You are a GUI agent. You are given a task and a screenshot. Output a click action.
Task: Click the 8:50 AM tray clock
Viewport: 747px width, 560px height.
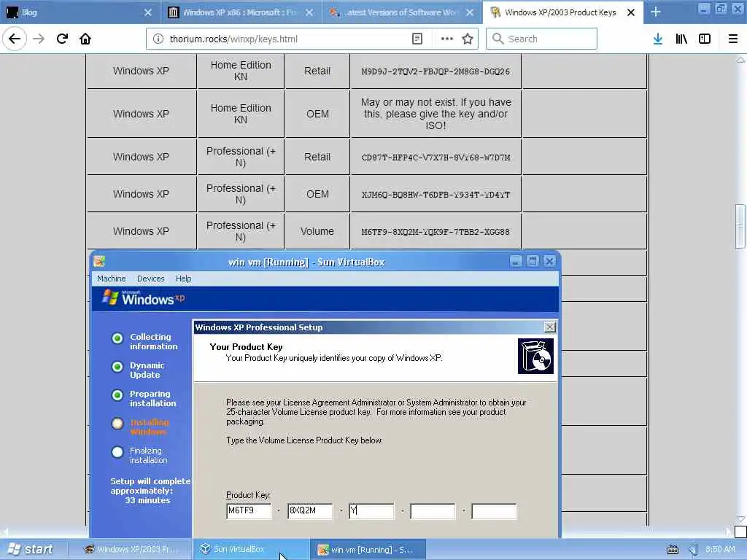720,550
